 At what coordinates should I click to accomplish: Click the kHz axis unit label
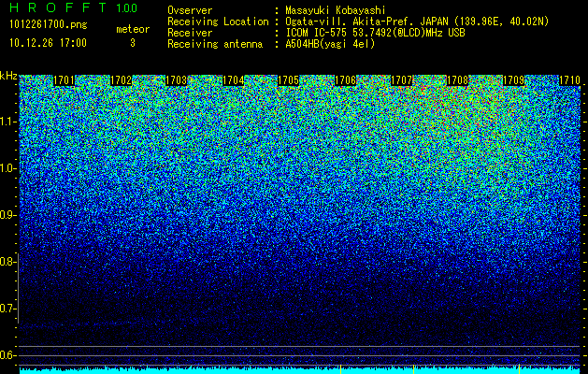[x=8, y=76]
